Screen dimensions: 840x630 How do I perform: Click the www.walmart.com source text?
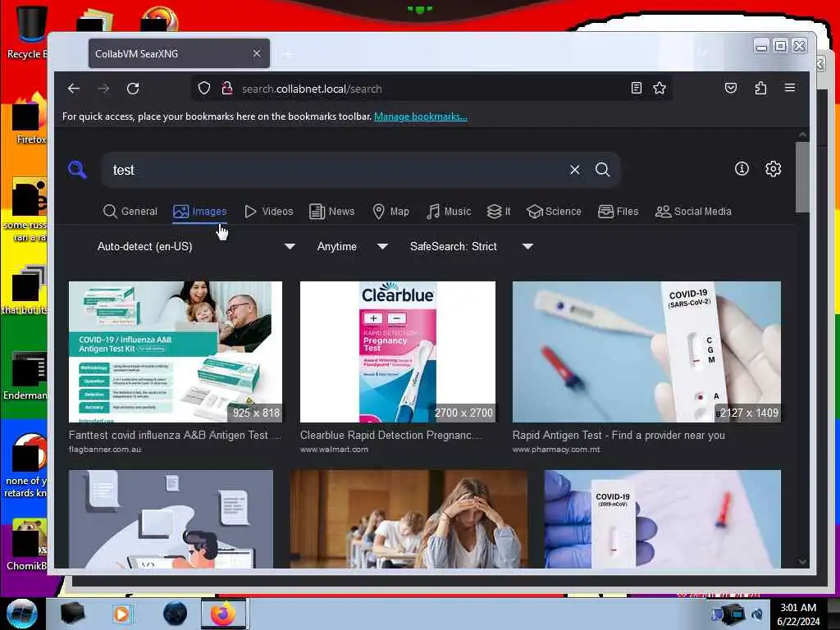334,449
